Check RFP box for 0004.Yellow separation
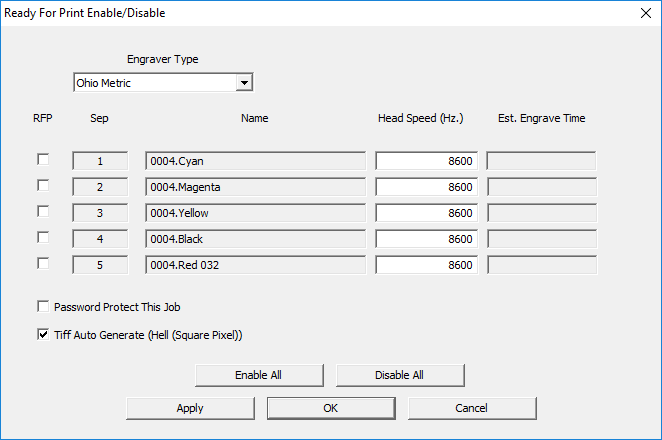The height and width of the screenshot is (440, 662). click(43, 212)
